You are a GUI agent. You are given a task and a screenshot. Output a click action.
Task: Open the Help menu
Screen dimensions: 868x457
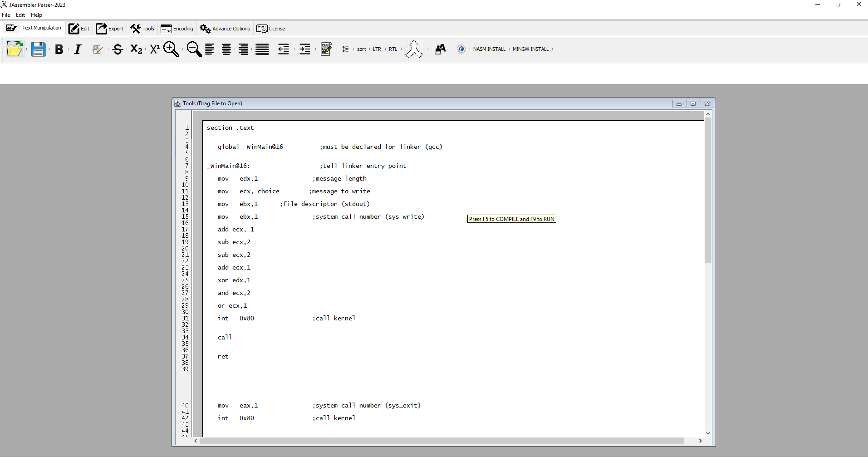pos(36,15)
